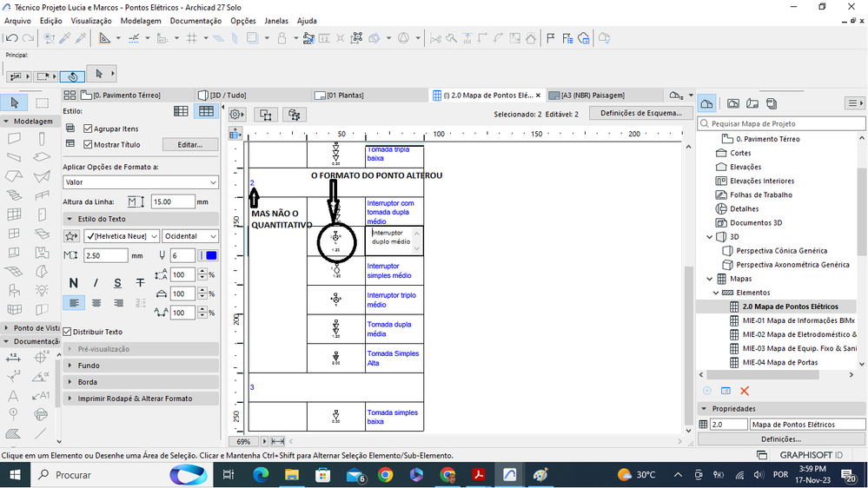Open Google Chrome from the taskbar
868x488 pixels.
(x=386, y=475)
